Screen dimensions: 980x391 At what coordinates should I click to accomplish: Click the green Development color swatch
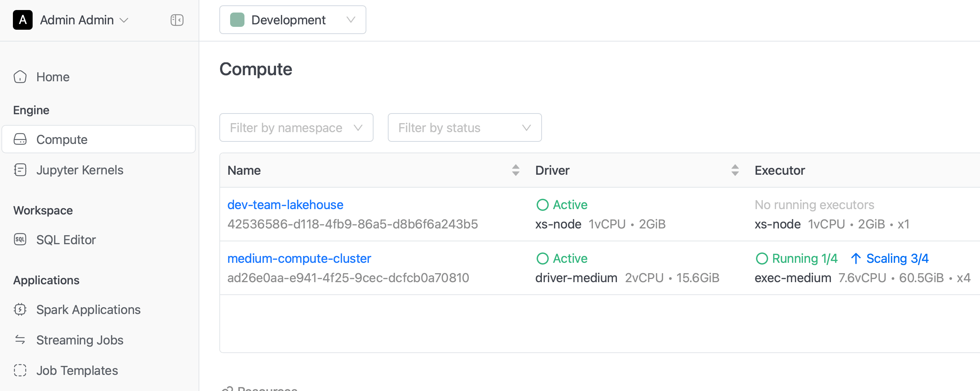pos(237,20)
